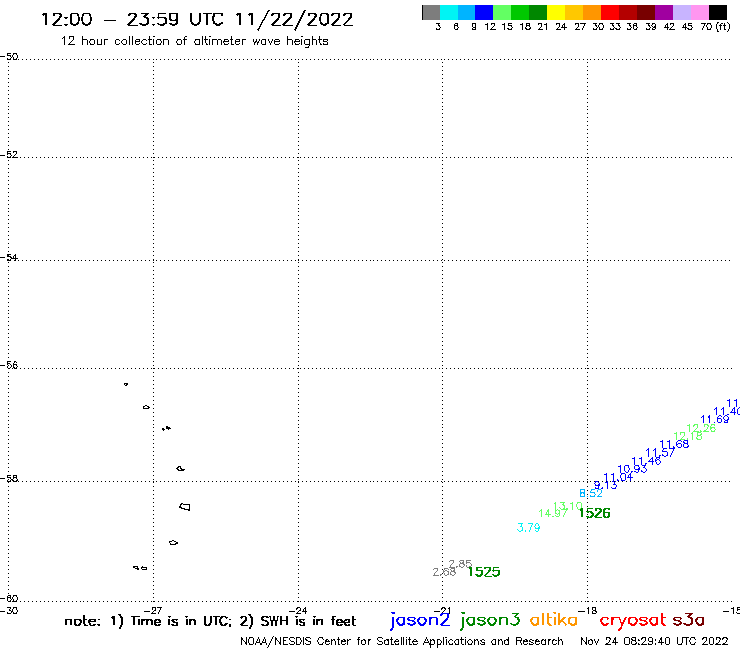Click the green wave height 13.10
Image resolution: width=740 pixels, height=650 pixels.
click(x=567, y=506)
